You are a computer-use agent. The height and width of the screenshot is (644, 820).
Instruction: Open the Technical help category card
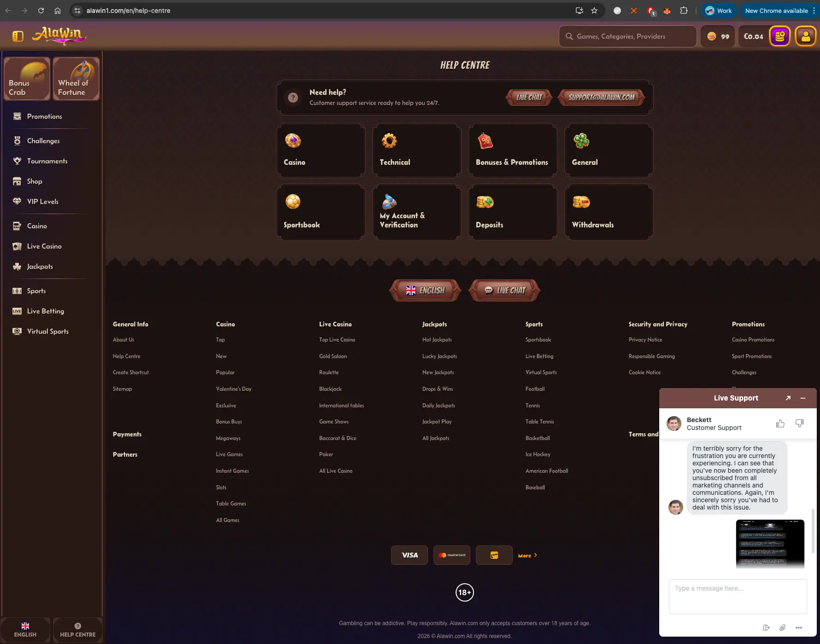tap(416, 151)
